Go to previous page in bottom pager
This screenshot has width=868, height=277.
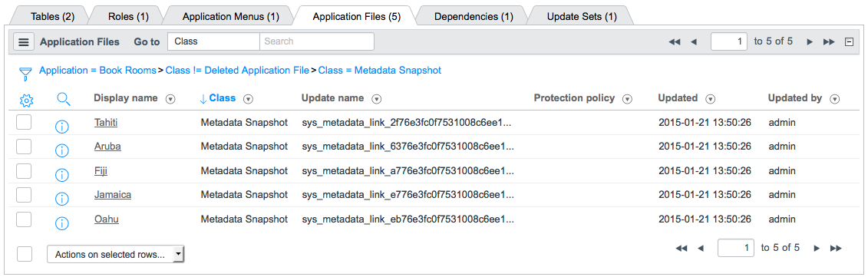(700, 248)
